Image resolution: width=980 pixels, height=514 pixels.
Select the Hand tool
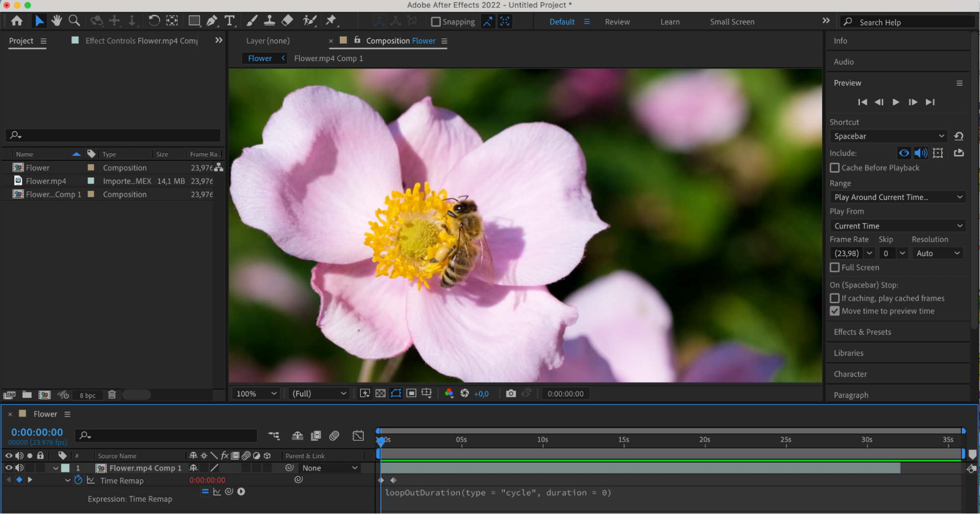click(x=56, y=21)
